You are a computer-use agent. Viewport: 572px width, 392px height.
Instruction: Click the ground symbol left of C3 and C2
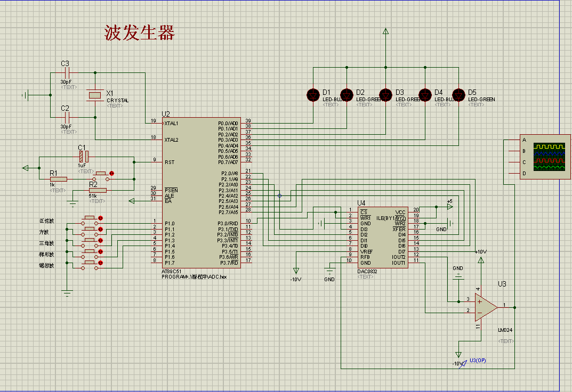(x=25, y=95)
